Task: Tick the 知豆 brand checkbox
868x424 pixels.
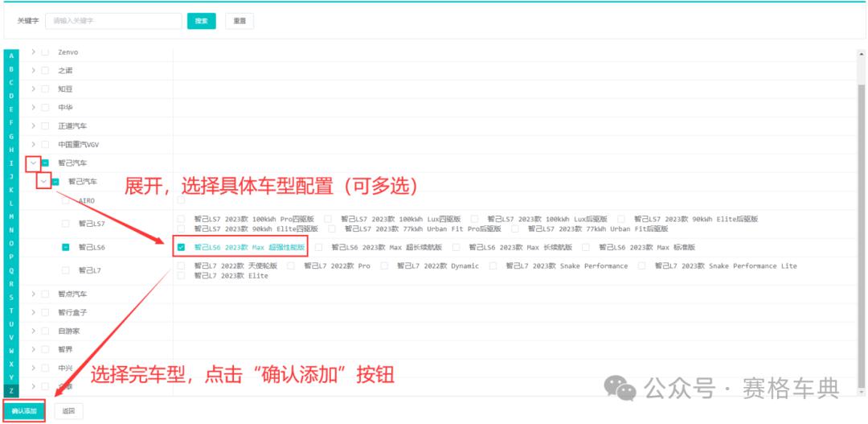Action: [x=45, y=89]
